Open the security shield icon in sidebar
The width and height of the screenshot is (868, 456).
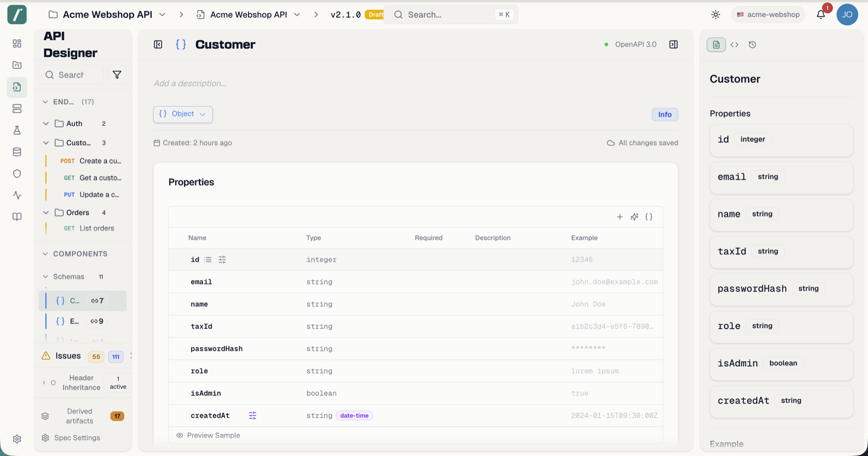17,174
